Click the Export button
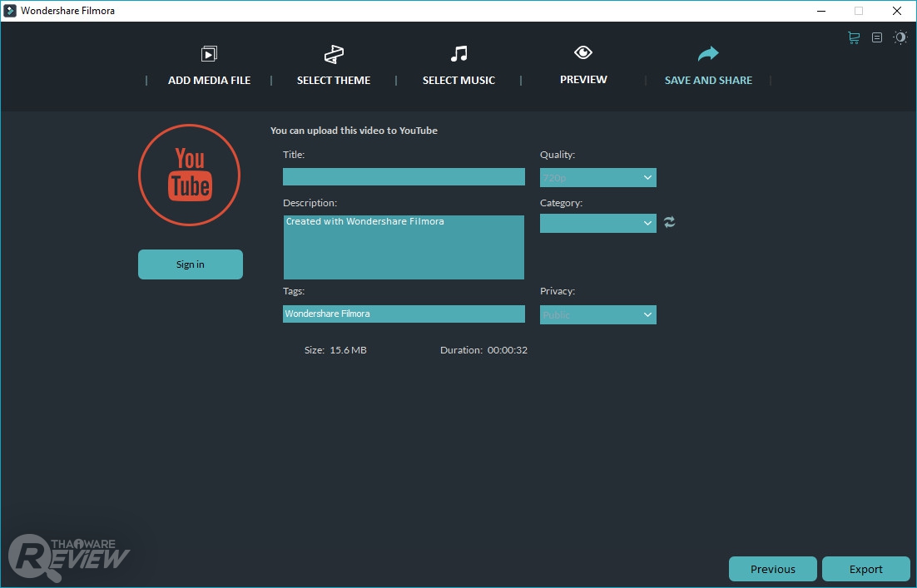Image resolution: width=917 pixels, height=588 pixels. pos(865,569)
